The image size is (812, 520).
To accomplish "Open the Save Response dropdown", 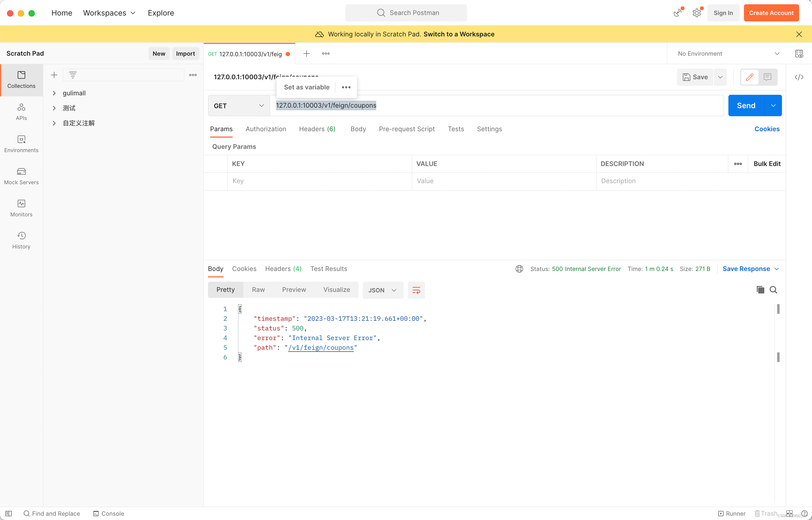I will point(751,269).
